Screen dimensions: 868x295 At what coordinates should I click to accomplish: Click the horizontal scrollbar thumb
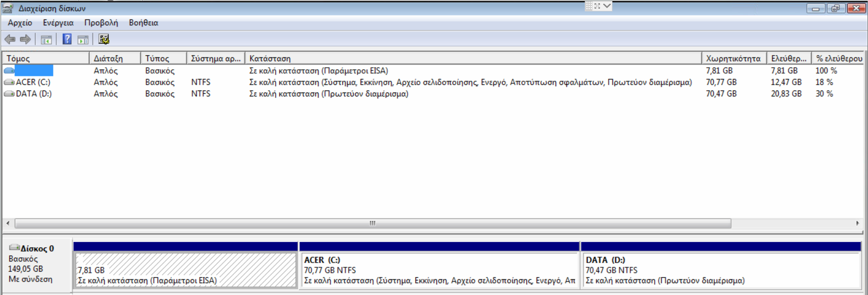tap(373, 224)
